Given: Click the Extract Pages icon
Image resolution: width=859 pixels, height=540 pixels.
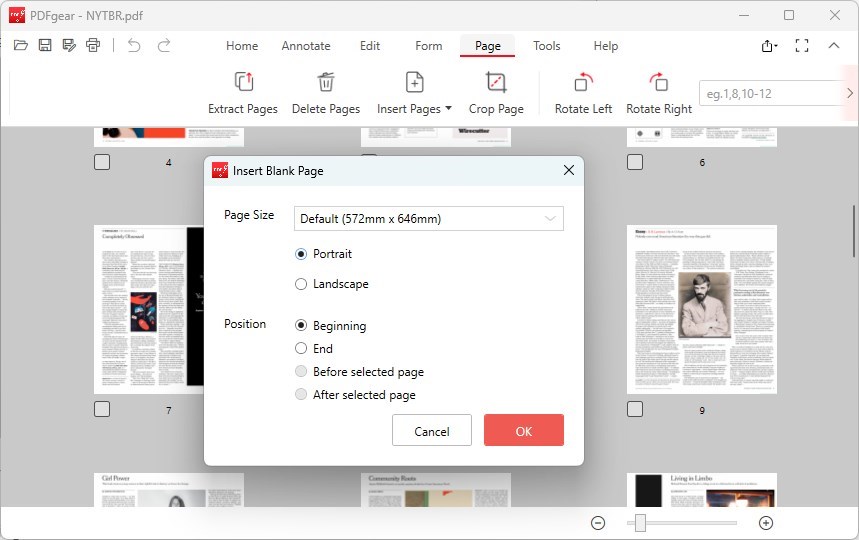Looking at the screenshot, I should [243, 82].
